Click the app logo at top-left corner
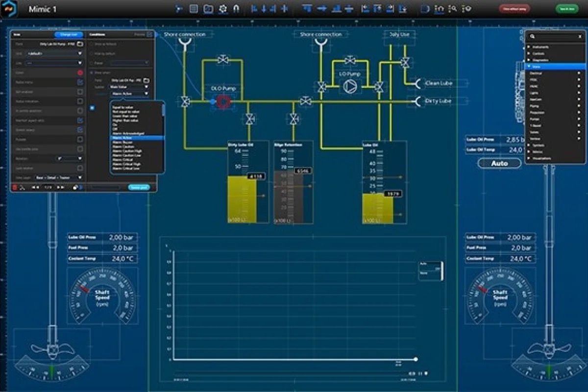 pyautogui.click(x=9, y=9)
